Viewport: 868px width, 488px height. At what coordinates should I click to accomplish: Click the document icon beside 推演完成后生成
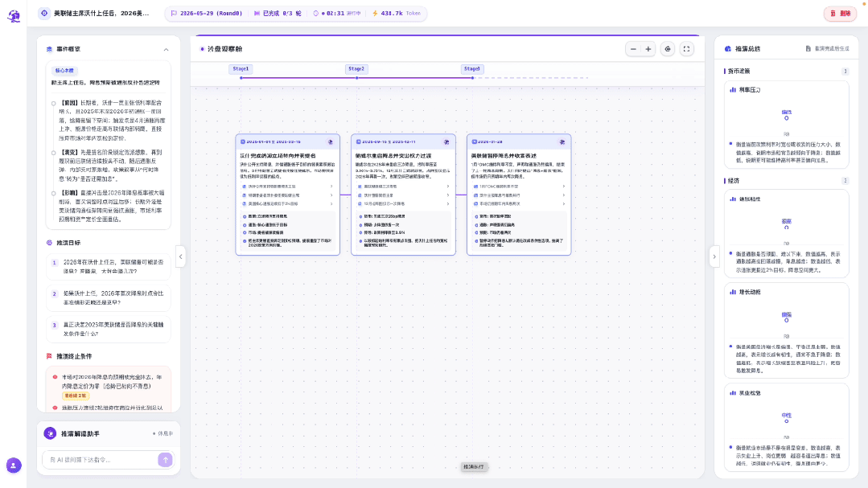tap(808, 49)
